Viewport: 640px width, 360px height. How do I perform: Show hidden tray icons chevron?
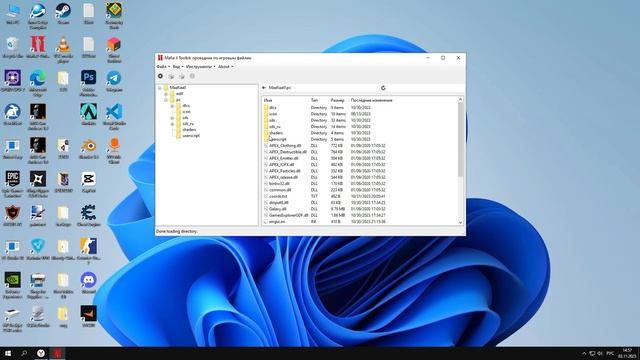(x=584, y=353)
